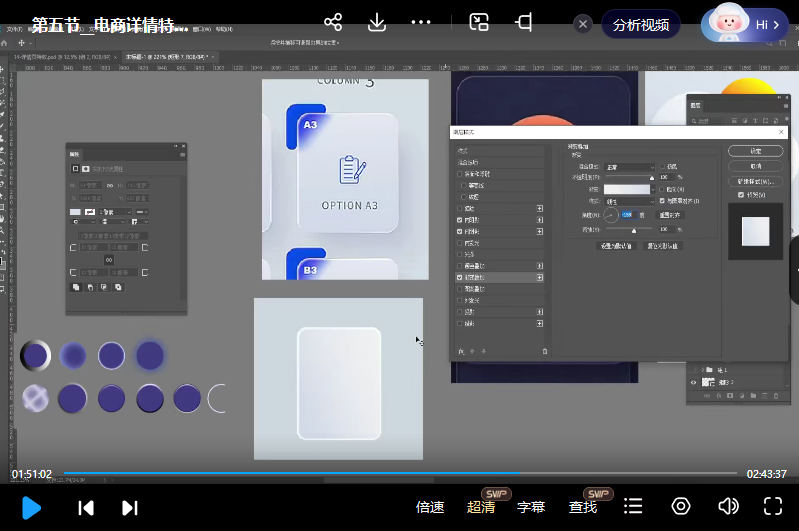
Task: Click the share icon in top bar
Action: pos(333,22)
